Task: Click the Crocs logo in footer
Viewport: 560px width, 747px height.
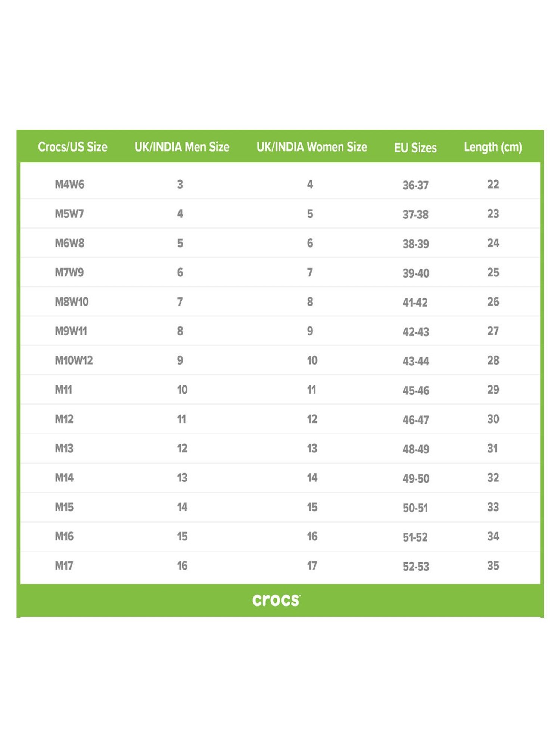Action: (276, 600)
